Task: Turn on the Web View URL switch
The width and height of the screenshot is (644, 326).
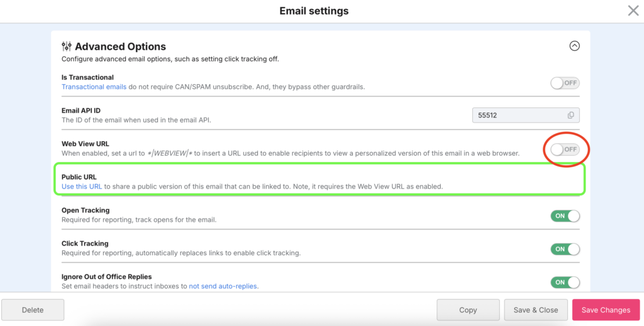Action: [565, 149]
